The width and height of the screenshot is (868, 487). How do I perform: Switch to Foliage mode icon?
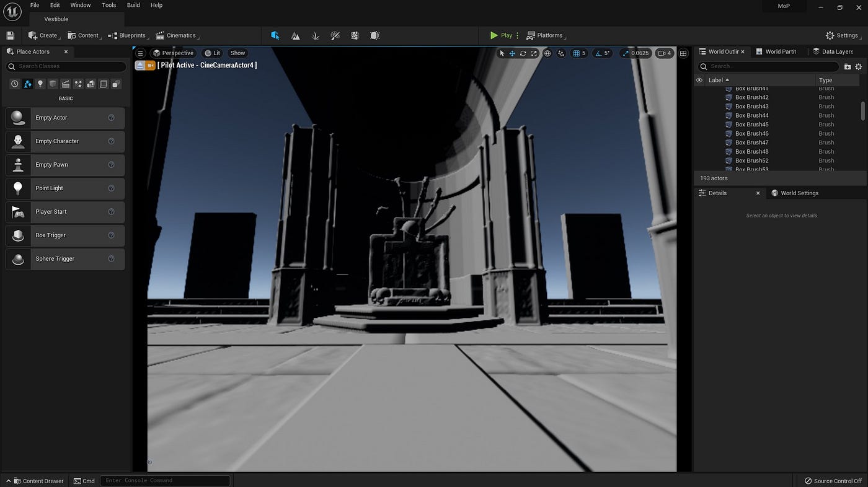pyautogui.click(x=316, y=35)
